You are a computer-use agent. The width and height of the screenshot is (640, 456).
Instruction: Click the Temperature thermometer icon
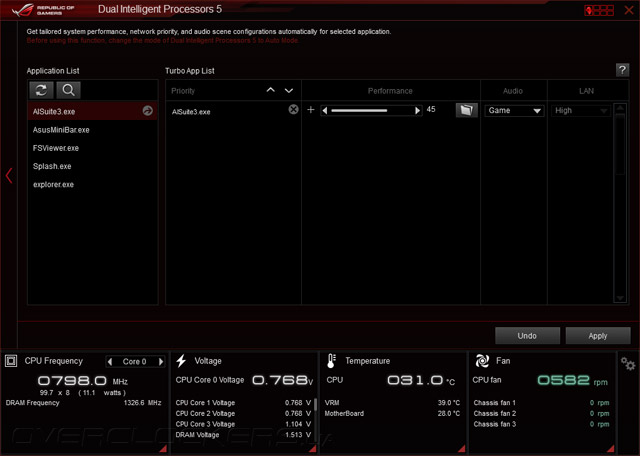[331, 361]
